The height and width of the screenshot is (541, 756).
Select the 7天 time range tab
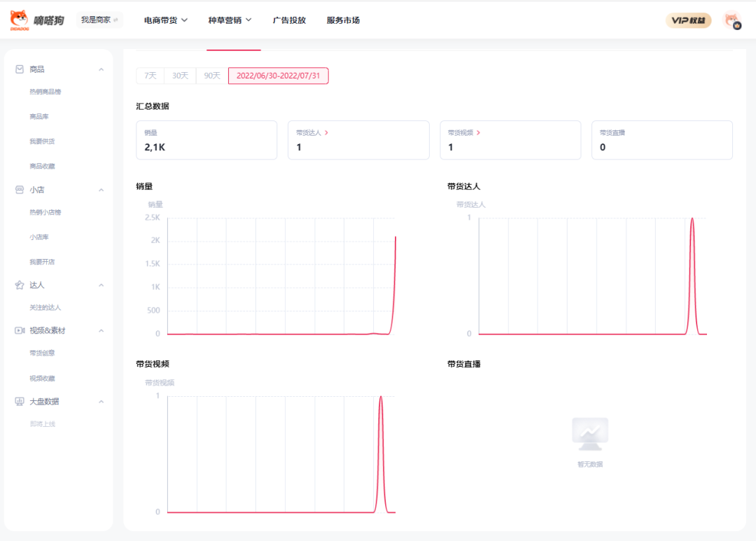150,76
